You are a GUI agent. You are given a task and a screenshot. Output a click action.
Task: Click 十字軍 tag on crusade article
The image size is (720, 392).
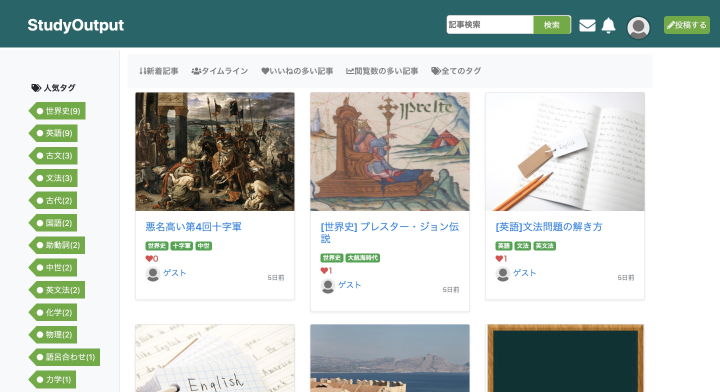pyautogui.click(x=182, y=246)
